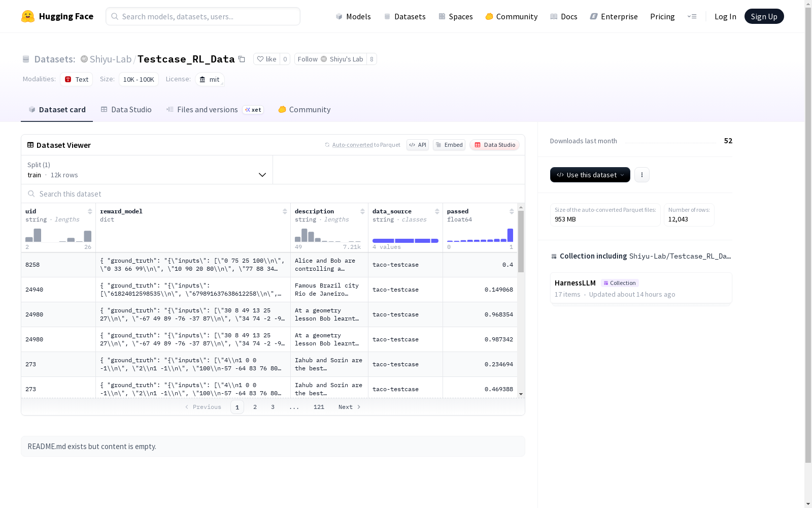The height and width of the screenshot is (508, 812).
Task: Switch to the Dataset card tab
Action: pyautogui.click(x=57, y=110)
